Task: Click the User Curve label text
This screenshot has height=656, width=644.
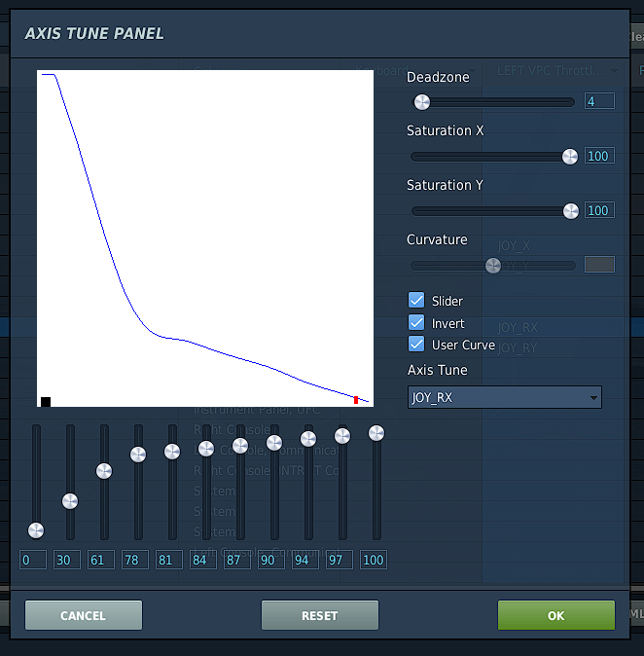Action: point(463,346)
